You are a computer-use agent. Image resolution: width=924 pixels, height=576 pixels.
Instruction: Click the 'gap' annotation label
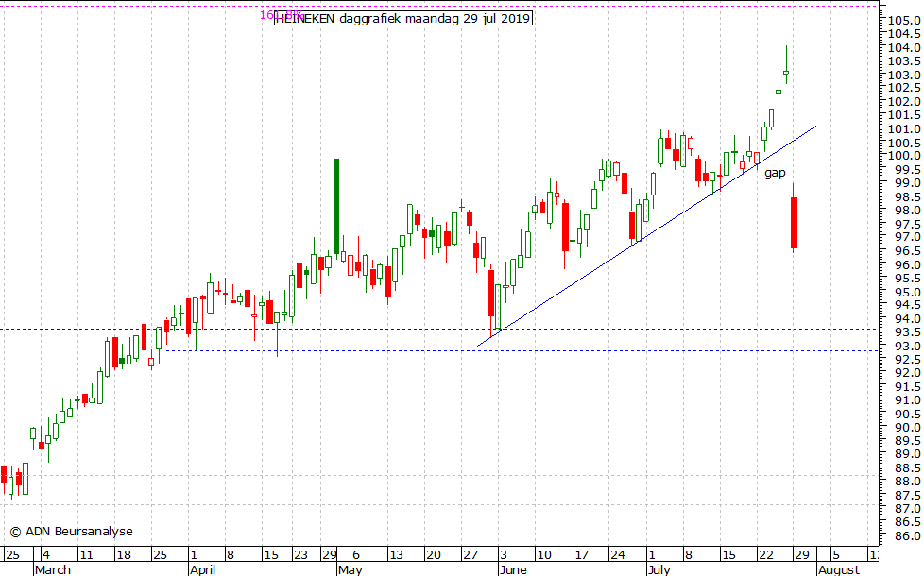pos(775,173)
